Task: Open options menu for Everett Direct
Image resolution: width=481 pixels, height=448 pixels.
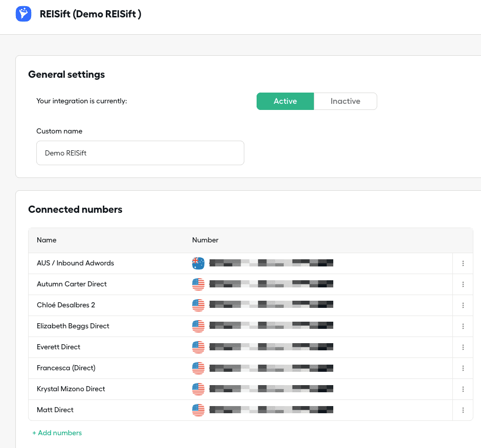Action: (463, 347)
